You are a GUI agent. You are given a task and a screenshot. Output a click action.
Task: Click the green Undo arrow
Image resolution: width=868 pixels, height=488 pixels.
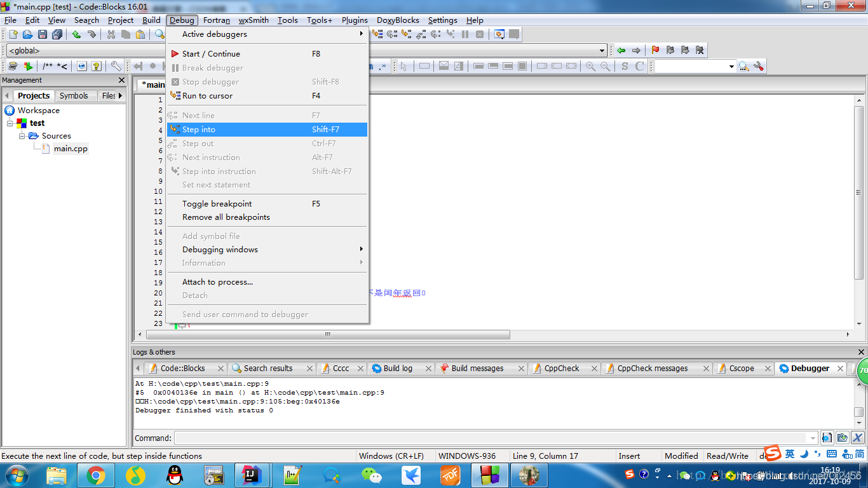point(76,34)
